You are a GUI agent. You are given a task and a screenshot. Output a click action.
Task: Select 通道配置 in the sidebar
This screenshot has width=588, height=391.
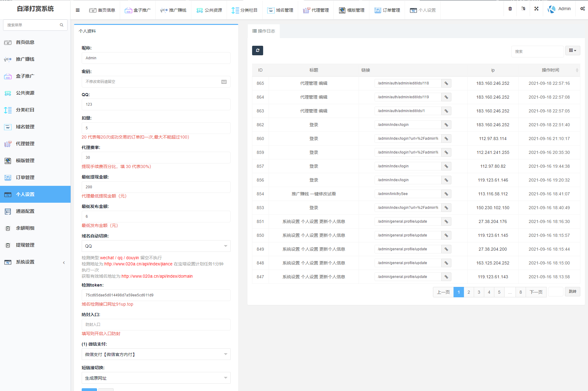(25, 211)
